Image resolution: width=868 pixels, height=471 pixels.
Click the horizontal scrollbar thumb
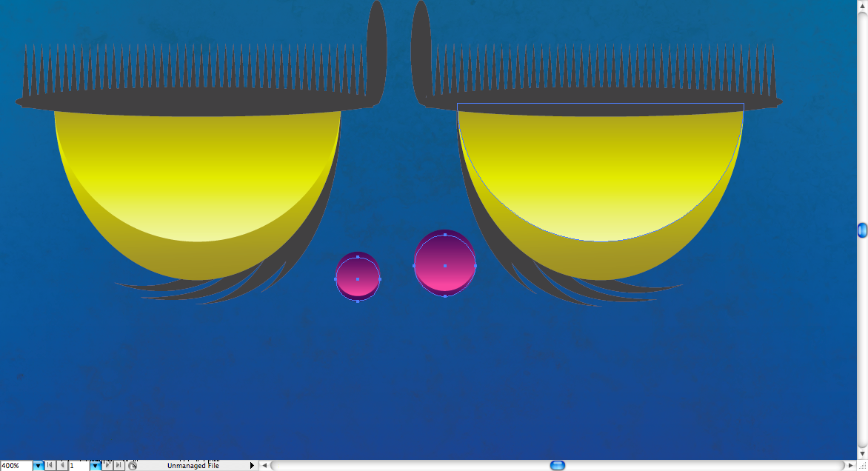coord(558,466)
